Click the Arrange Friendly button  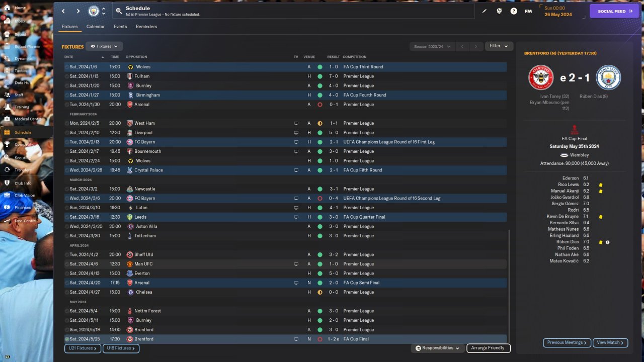(x=488, y=348)
